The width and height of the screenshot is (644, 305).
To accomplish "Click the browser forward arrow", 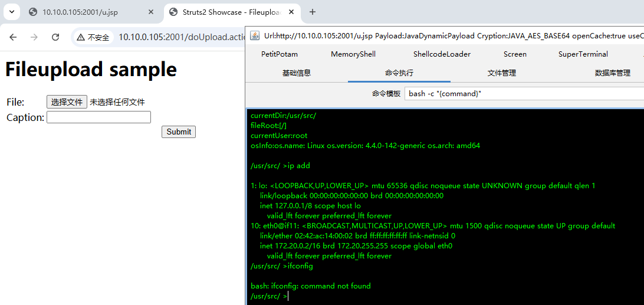I will point(34,37).
